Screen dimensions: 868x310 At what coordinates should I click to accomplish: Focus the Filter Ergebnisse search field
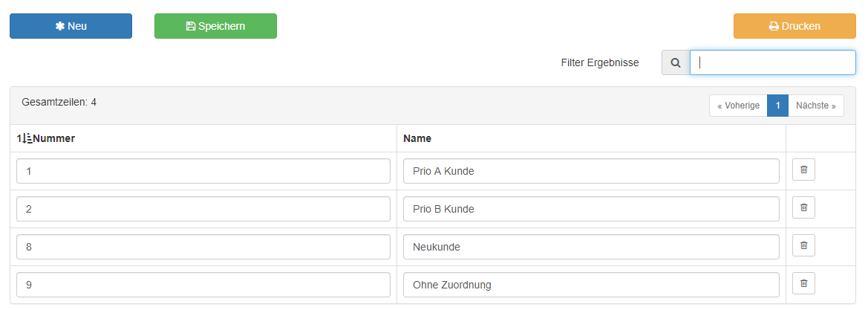[773, 62]
